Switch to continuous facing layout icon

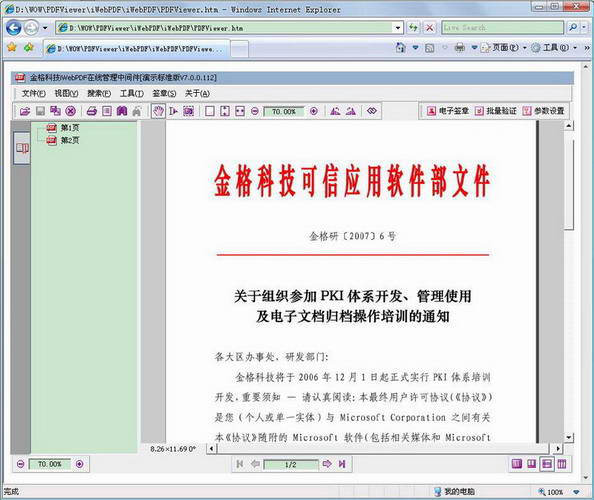click(x=562, y=464)
